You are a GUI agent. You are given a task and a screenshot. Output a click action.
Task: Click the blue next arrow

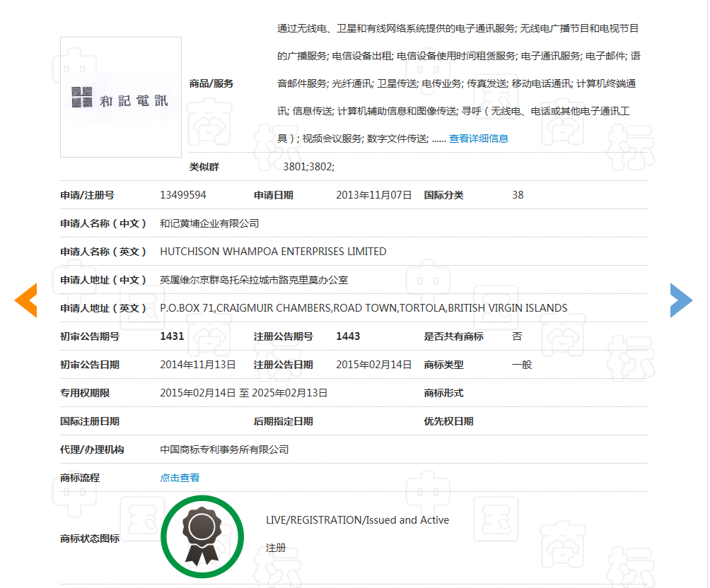click(681, 300)
